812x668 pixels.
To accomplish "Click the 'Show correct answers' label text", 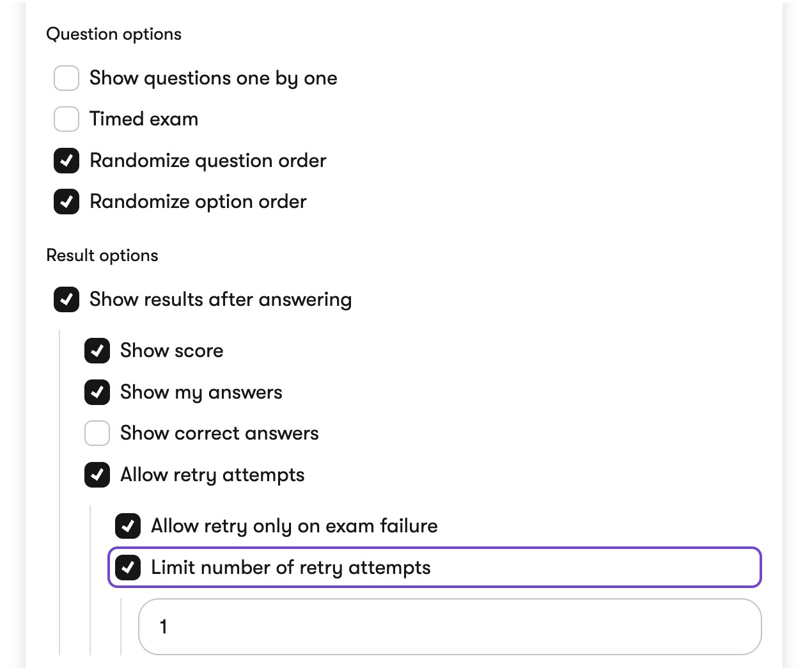I will pos(219,433).
